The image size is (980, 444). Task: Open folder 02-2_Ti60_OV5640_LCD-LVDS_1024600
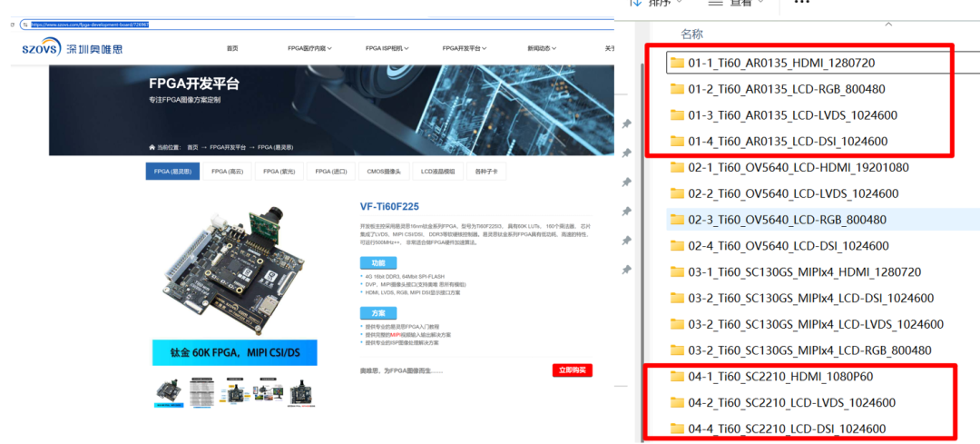(784, 194)
